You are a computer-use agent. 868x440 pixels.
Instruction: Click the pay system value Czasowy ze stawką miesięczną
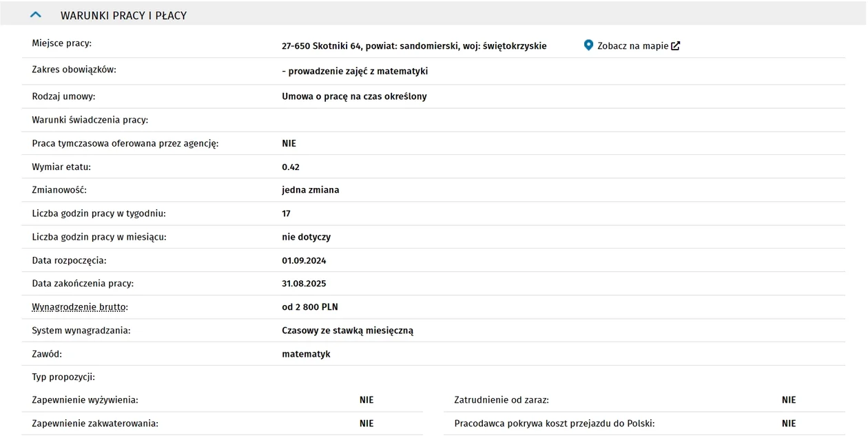point(347,331)
